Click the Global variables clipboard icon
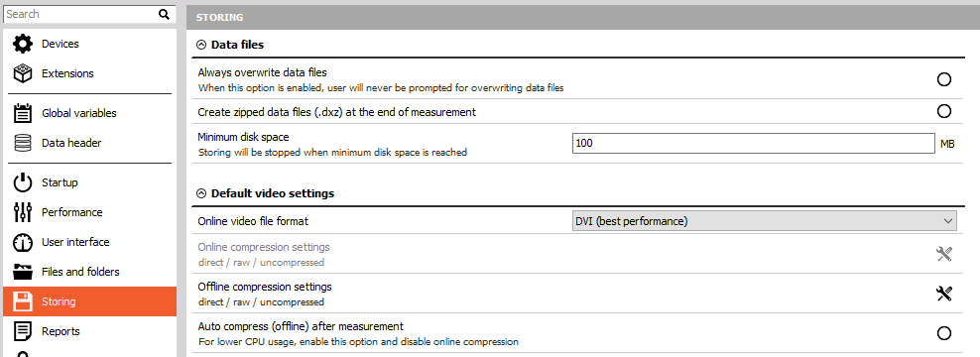 coord(23,113)
